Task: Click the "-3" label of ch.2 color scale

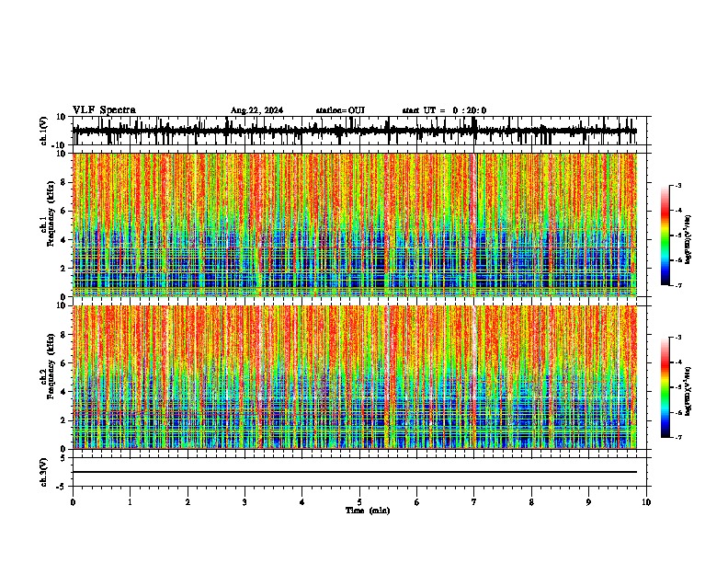Action: coord(678,338)
